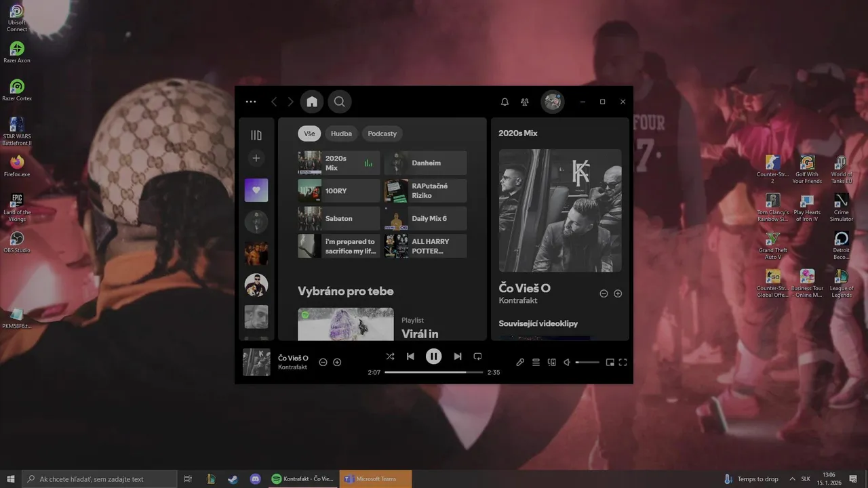Show lyrics with microphone icon
This screenshot has width=868, height=488.
pyautogui.click(x=520, y=363)
